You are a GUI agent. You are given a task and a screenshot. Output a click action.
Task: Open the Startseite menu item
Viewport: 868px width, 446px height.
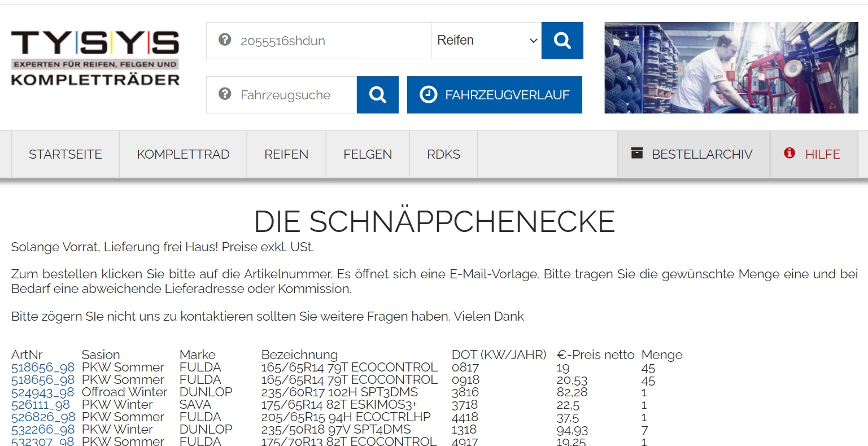[x=66, y=155]
